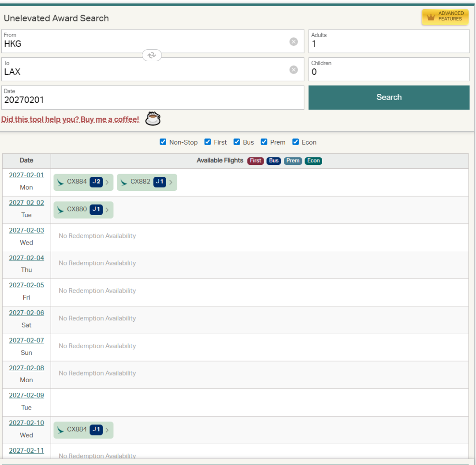The image size is (476, 465).
Task: Click the J2 badge on CX884 Feb 1
Action: [x=96, y=182]
